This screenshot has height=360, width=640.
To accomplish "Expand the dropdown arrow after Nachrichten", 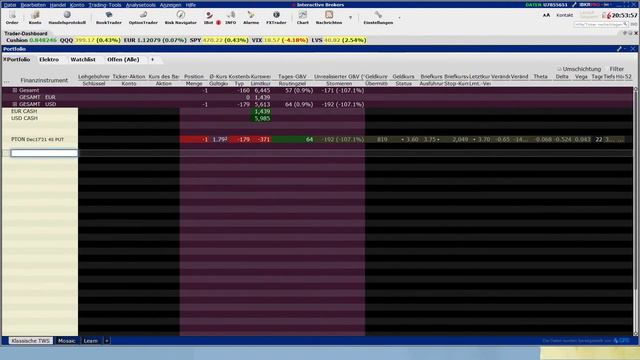I will pyautogui.click(x=350, y=18).
